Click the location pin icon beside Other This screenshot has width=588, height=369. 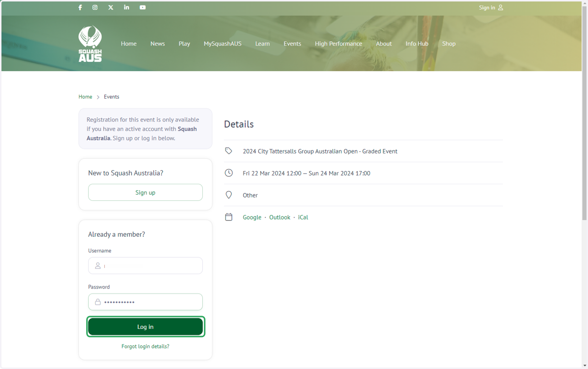229,195
